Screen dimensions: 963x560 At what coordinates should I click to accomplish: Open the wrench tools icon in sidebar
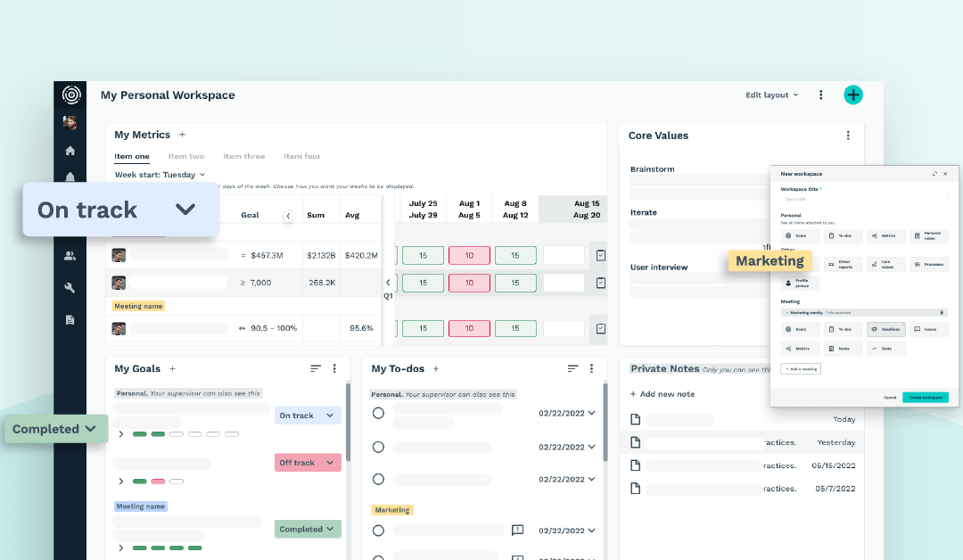[70, 287]
